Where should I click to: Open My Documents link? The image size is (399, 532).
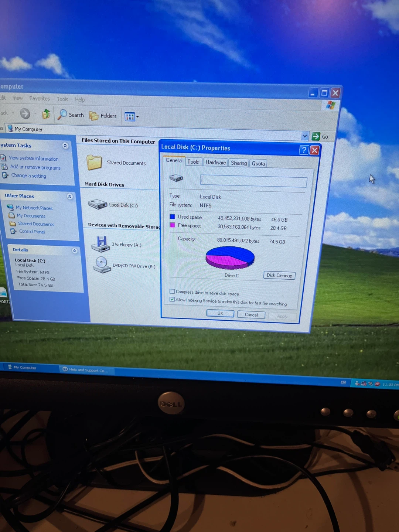pos(31,216)
